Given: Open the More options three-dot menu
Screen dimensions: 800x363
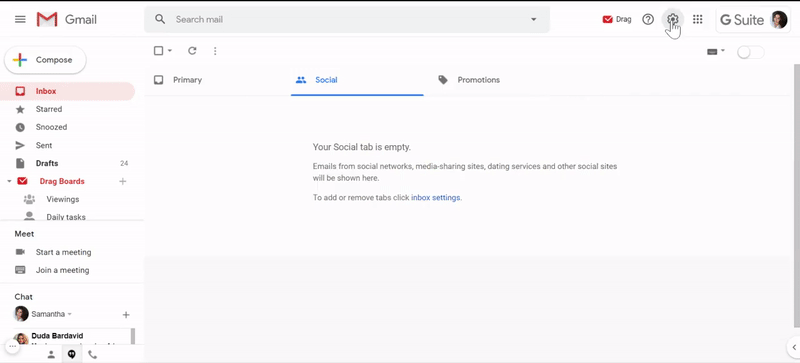Looking at the screenshot, I should [x=215, y=51].
